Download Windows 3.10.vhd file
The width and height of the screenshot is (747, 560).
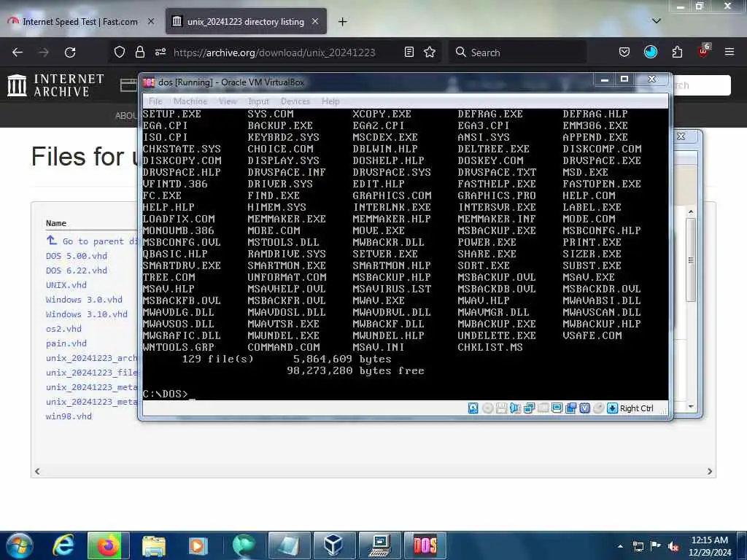(87, 314)
